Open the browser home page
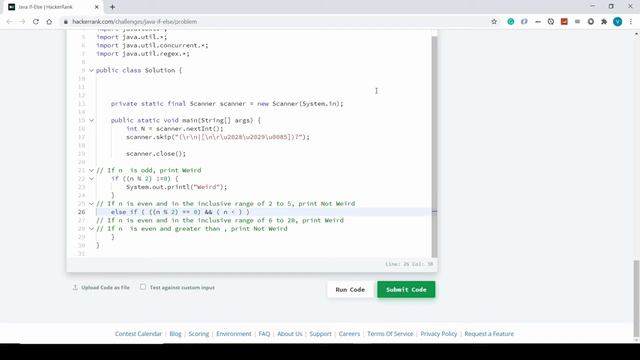Image resolution: width=640 pixels, height=360 pixels. click(49, 22)
